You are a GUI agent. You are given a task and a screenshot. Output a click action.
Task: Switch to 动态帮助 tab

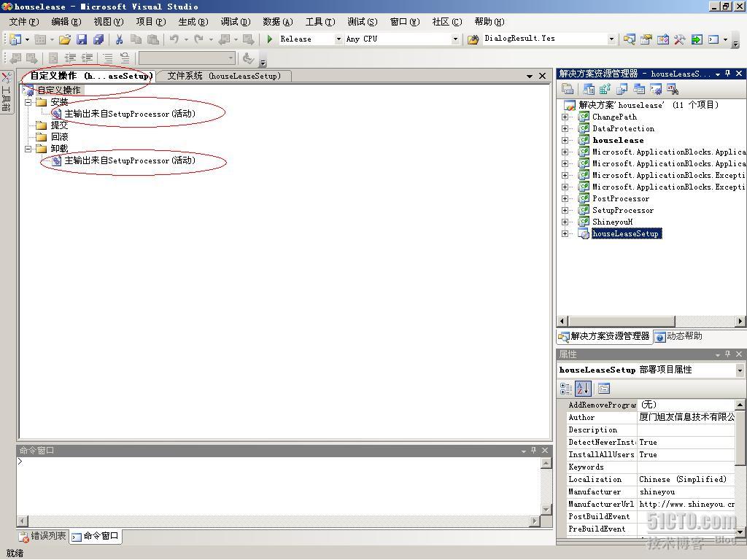[678, 336]
